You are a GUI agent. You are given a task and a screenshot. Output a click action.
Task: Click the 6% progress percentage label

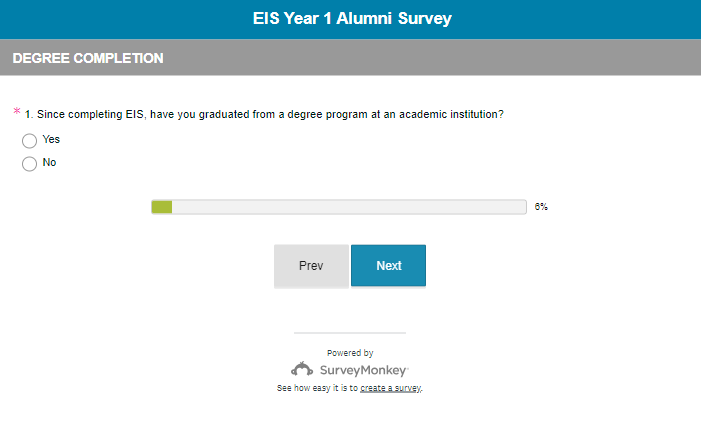point(541,207)
